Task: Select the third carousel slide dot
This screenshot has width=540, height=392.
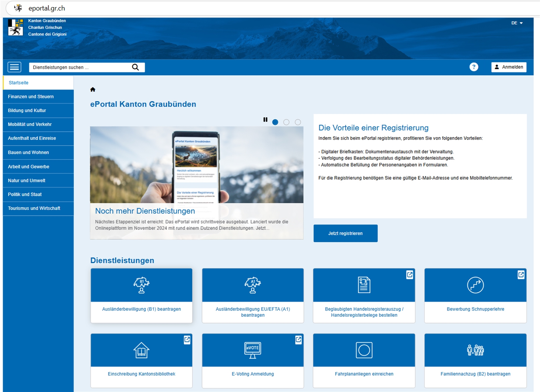Action: point(298,122)
